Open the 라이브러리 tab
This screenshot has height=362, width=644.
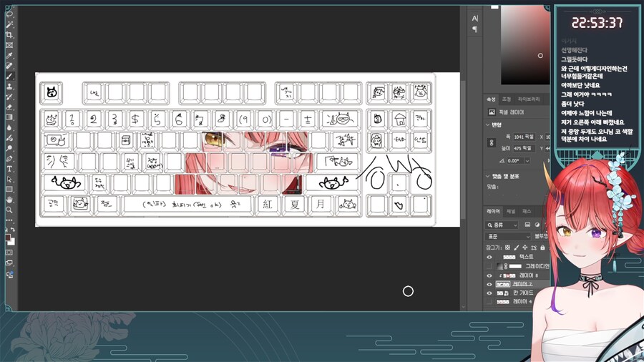tap(529, 99)
